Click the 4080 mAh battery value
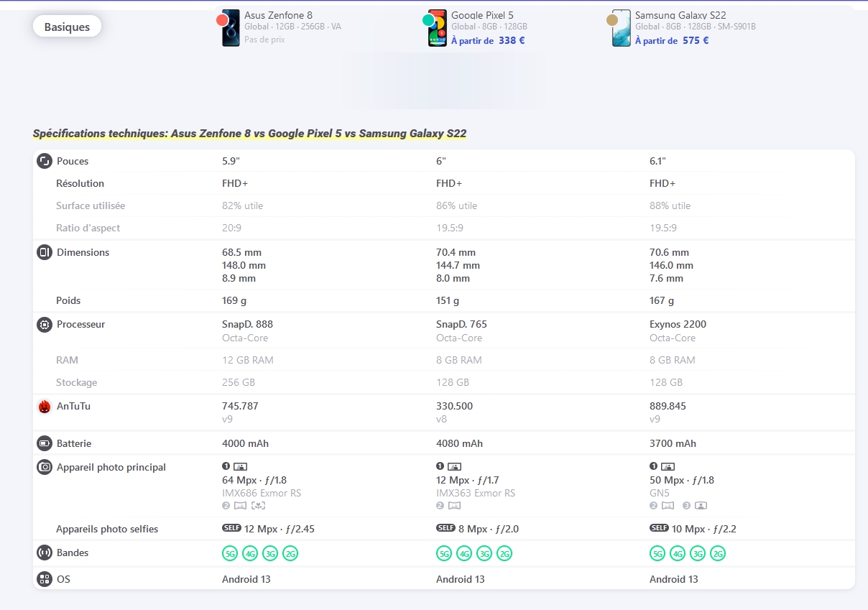868x610 pixels. (x=459, y=443)
